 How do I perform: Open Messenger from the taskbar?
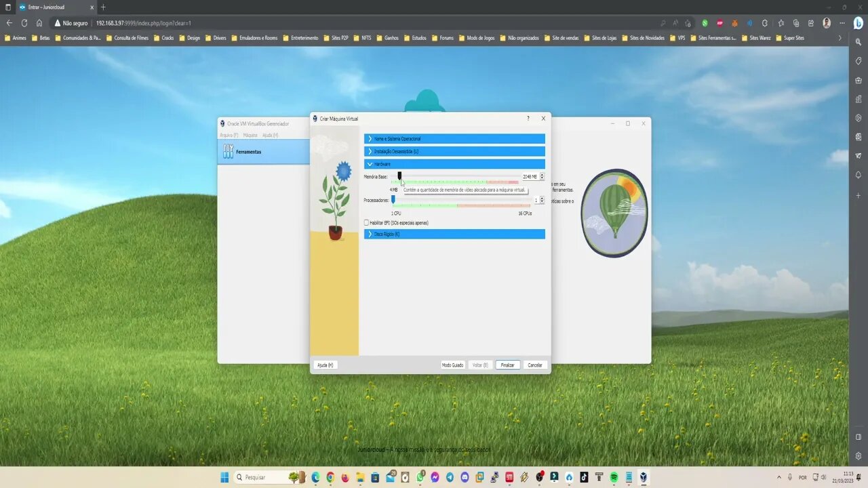pyautogui.click(x=435, y=477)
